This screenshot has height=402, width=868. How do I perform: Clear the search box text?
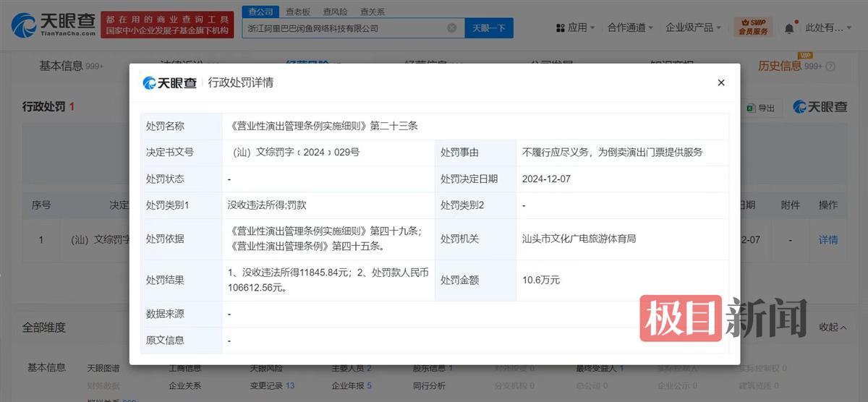[451, 28]
